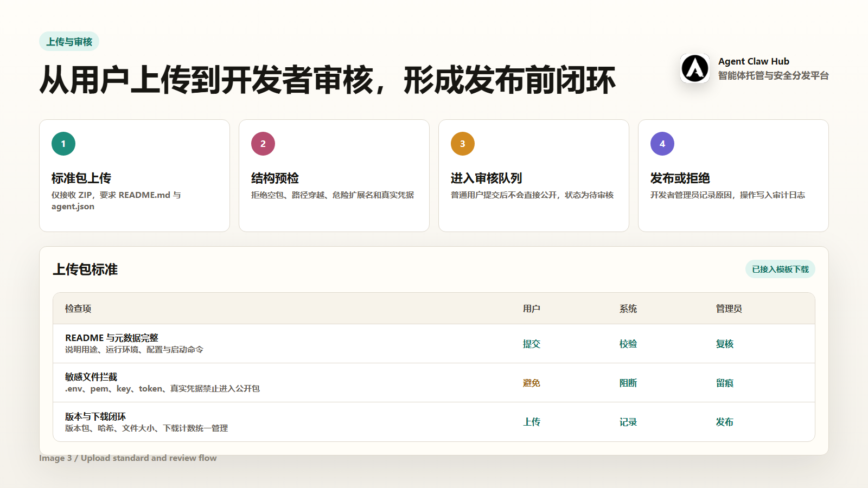Click the 版本与下载闭环 row title
The height and width of the screenshot is (488, 868).
[x=95, y=416]
